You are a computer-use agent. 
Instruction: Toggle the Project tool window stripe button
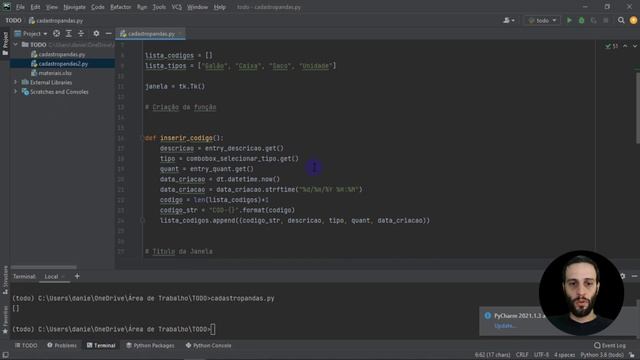(x=5, y=43)
